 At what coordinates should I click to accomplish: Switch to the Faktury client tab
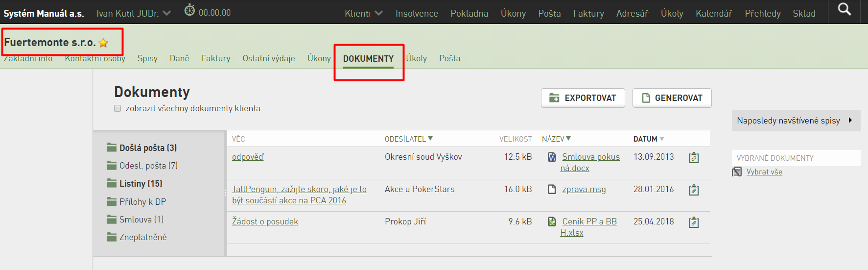pyautogui.click(x=216, y=58)
